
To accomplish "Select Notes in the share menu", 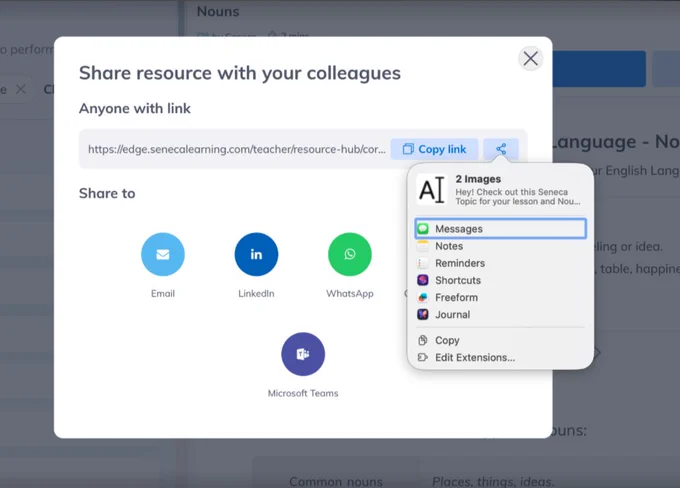I will tap(500, 246).
